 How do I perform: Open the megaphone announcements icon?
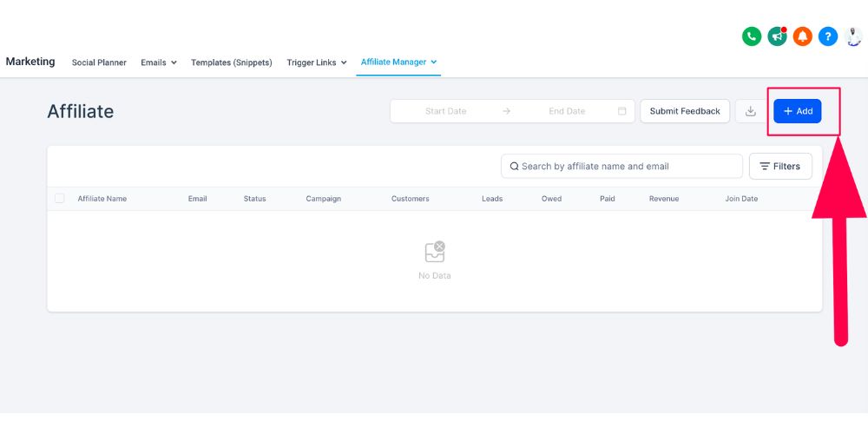(x=777, y=36)
